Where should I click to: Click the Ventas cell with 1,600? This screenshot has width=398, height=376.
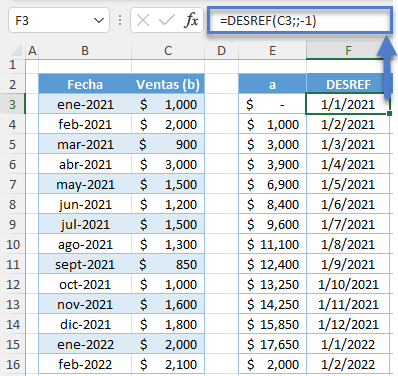pyautogui.click(x=168, y=304)
